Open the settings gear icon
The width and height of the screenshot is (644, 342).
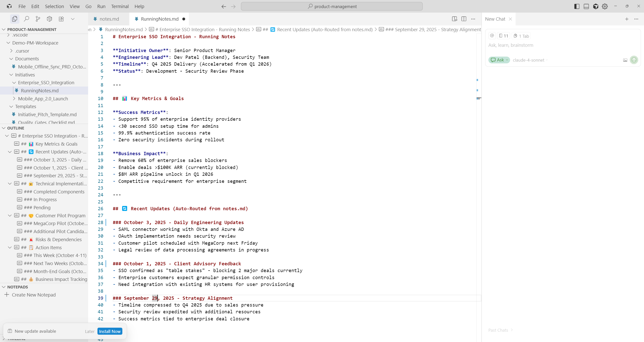coord(605,6)
